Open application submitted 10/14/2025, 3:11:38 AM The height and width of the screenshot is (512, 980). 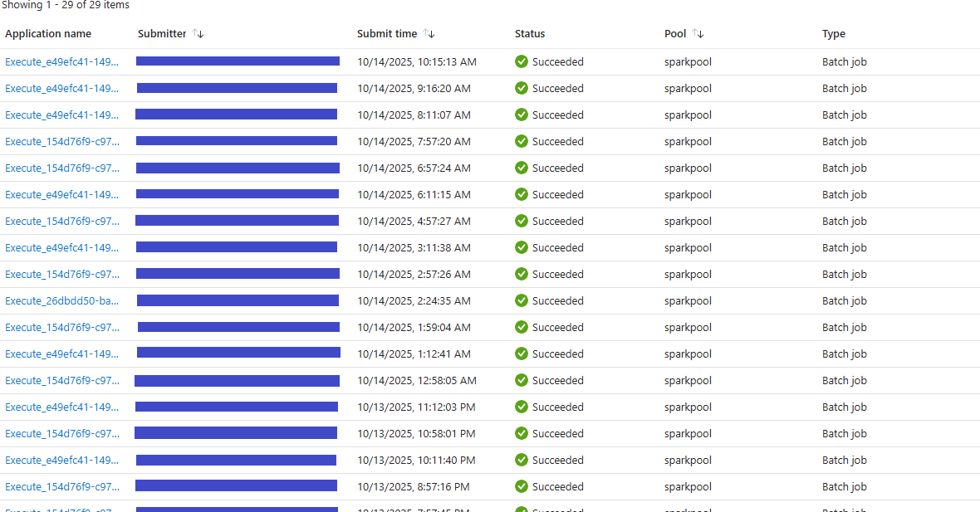click(62, 248)
